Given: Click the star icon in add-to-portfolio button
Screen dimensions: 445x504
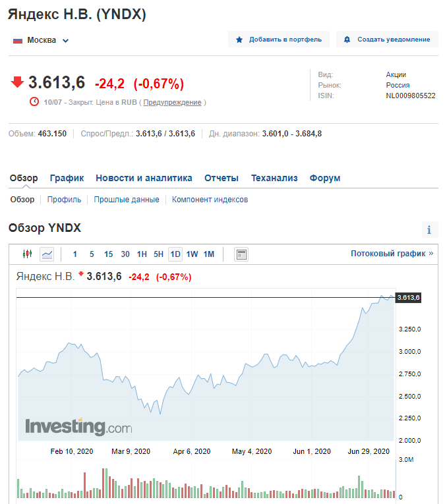Looking at the screenshot, I should (x=239, y=40).
